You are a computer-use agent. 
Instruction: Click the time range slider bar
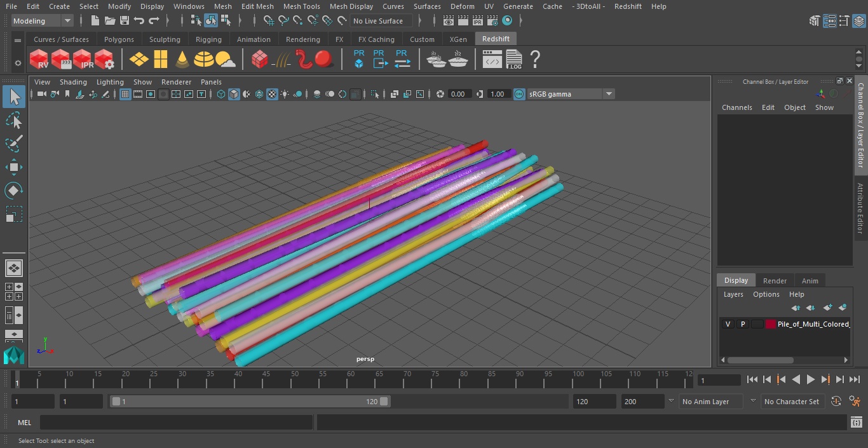tap(250, 402)
